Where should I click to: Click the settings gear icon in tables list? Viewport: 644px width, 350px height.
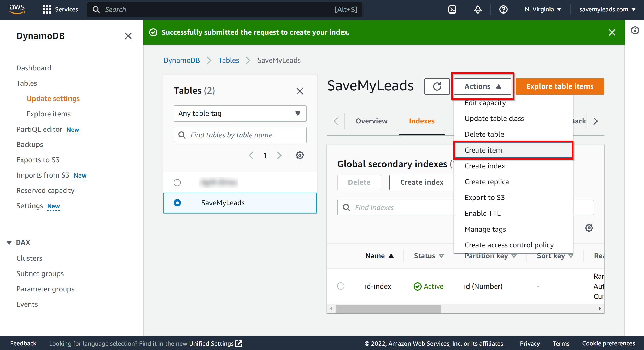point(300,155)
